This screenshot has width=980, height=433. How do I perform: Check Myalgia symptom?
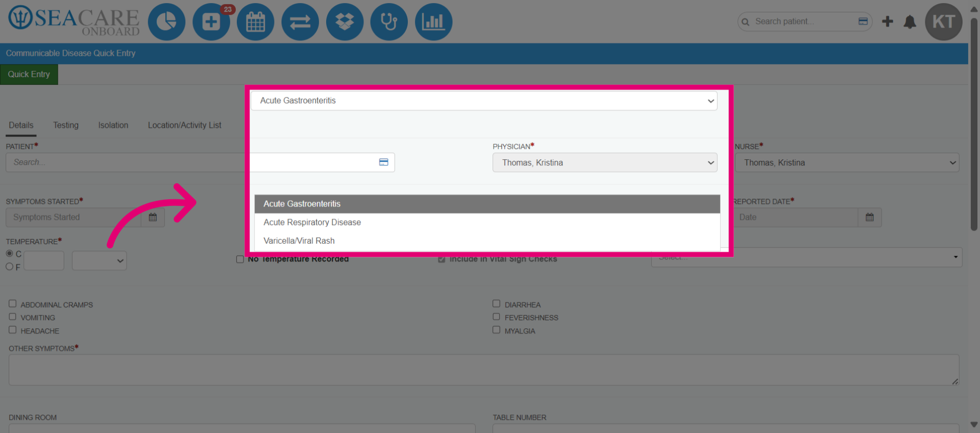[x=496, y=330]
